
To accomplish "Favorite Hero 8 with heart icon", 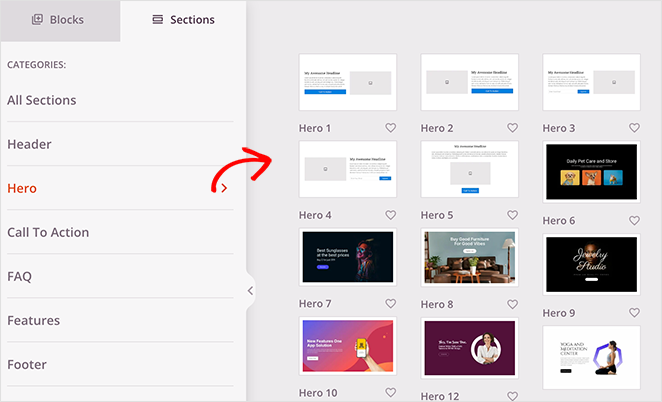I will [x=512, y=304].
